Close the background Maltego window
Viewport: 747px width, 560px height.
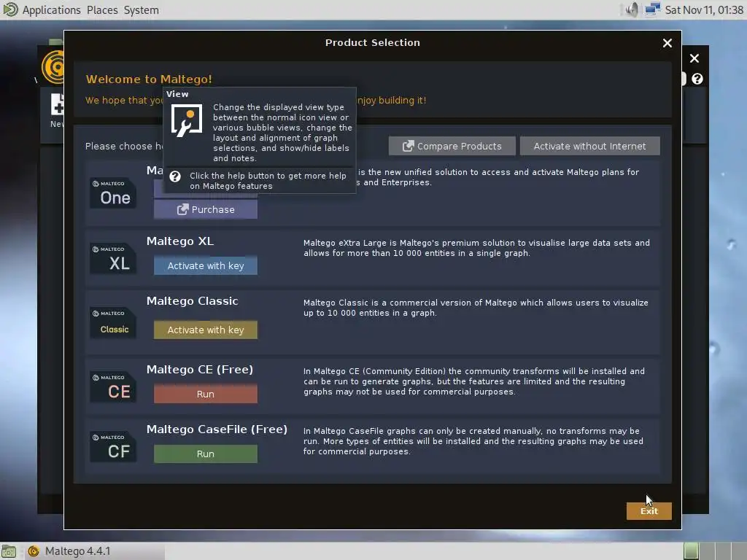coord(694,58)
